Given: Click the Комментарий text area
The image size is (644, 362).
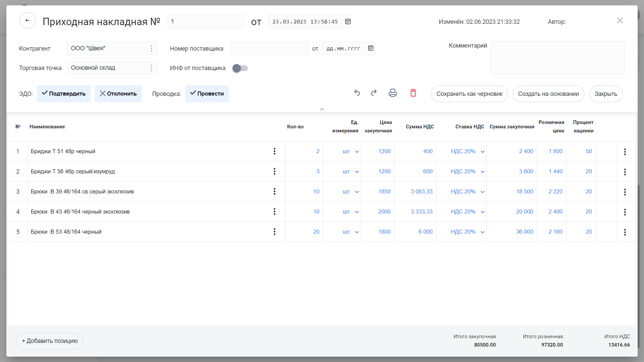Looking at the screenshot, I should pos(558,58).
